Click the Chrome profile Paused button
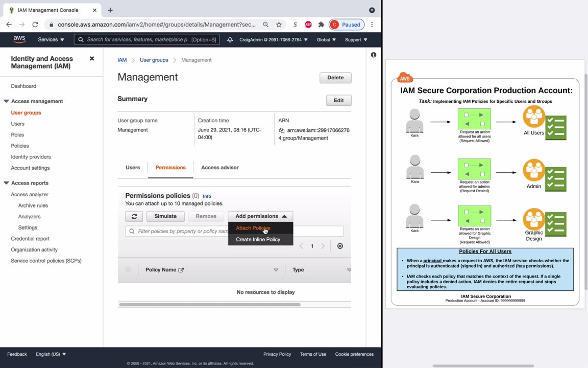588x368 pixels. coord(347,25)
